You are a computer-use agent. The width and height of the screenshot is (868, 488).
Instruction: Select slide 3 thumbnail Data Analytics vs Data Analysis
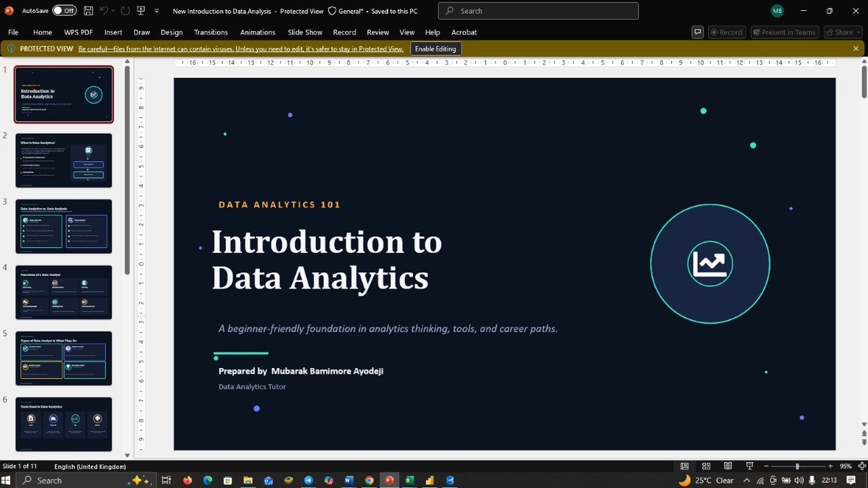tap(64, 226)
